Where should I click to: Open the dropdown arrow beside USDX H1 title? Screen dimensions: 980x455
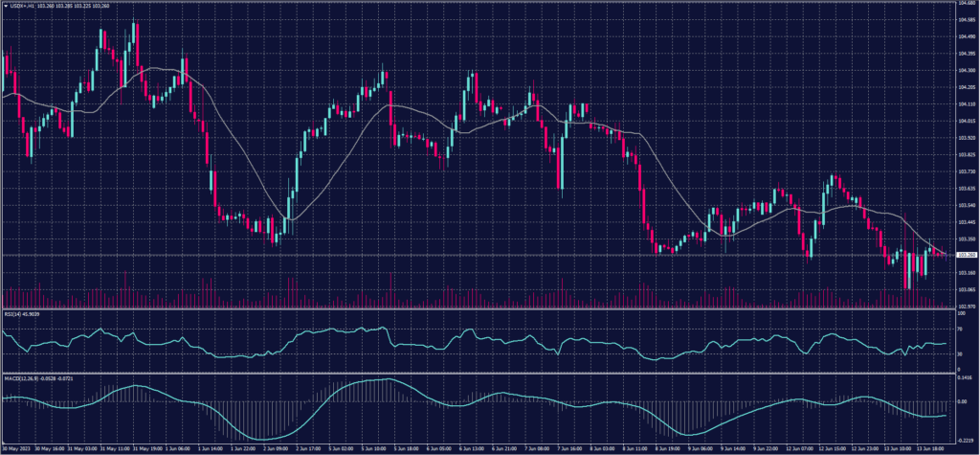(x=5, y=6)
